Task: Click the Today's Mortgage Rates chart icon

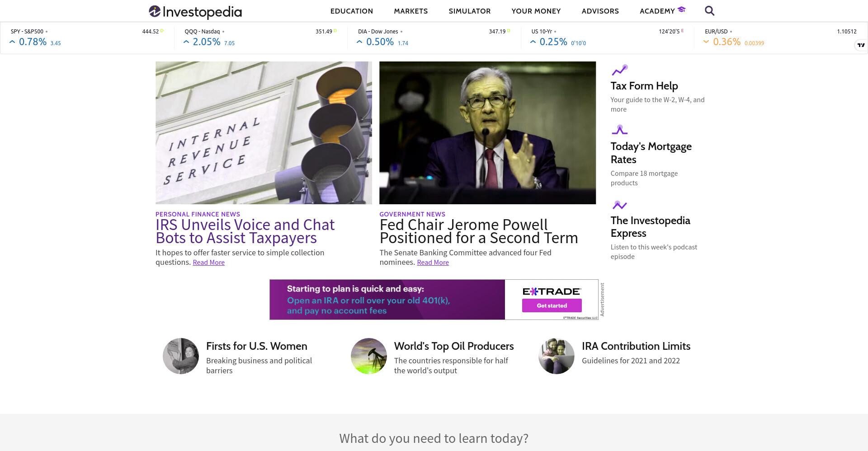Action: click(619, 130)
